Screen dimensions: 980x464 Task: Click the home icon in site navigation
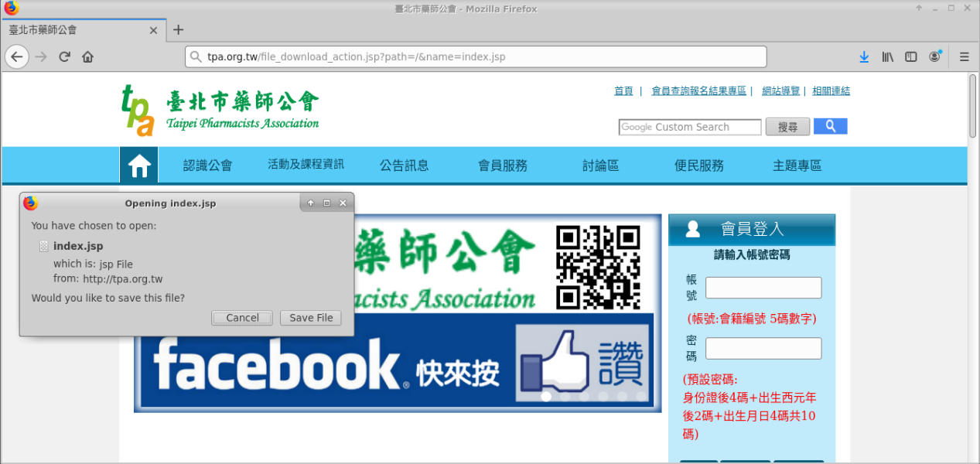coord(139,165)
